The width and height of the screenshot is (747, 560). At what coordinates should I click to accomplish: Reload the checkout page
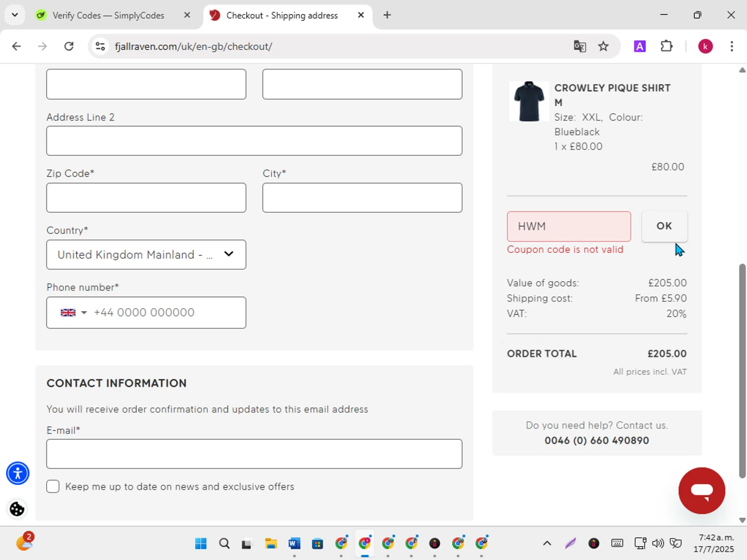tap(69, 46)
